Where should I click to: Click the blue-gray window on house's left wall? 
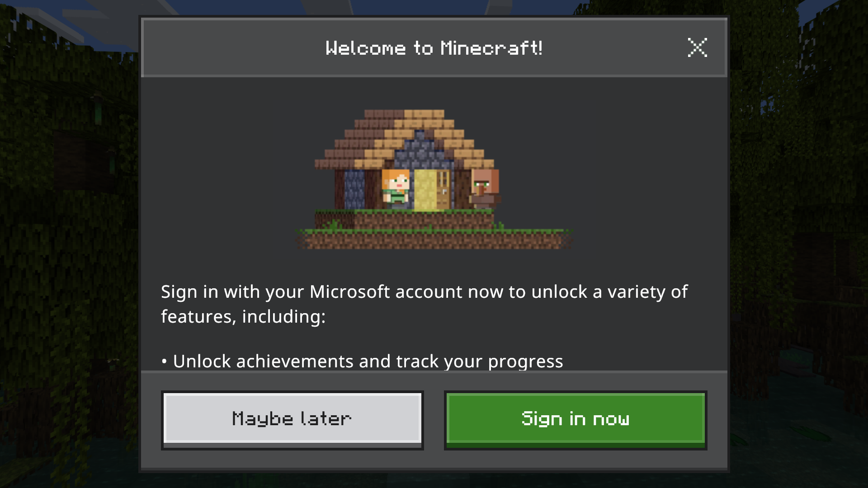(354, 189)
